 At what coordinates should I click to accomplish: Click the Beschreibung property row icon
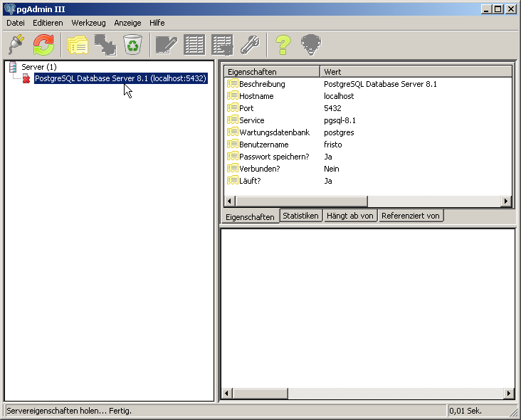232,84
